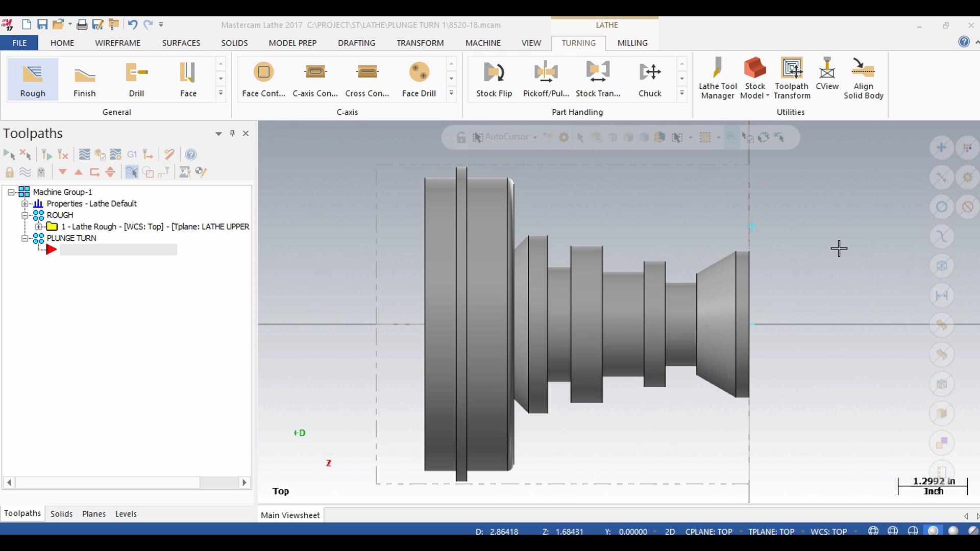Select the Finish turning tool

(x=84, y=79)
